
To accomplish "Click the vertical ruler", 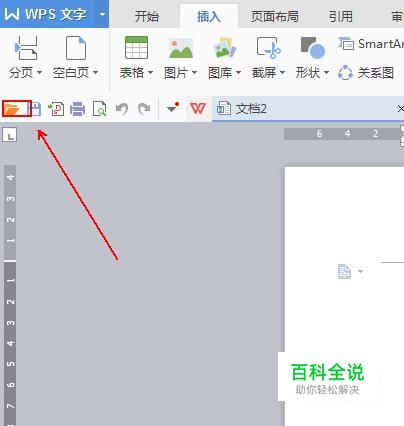I will (10, 295).
